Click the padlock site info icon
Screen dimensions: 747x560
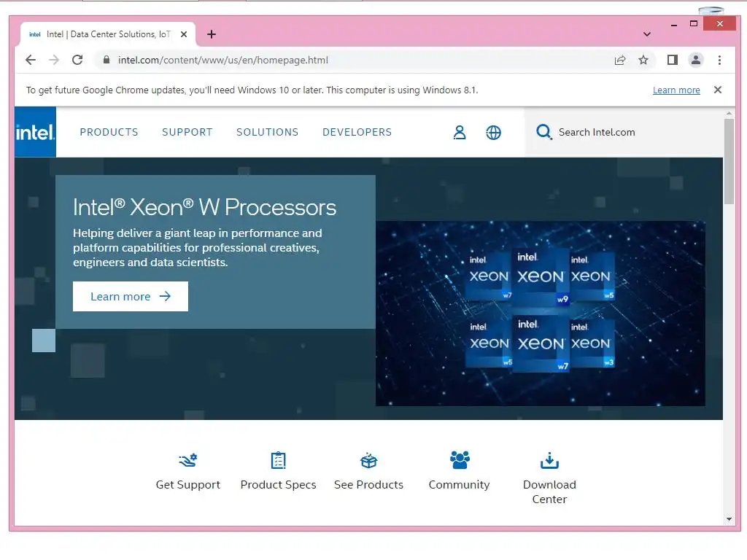coord(107,60)
